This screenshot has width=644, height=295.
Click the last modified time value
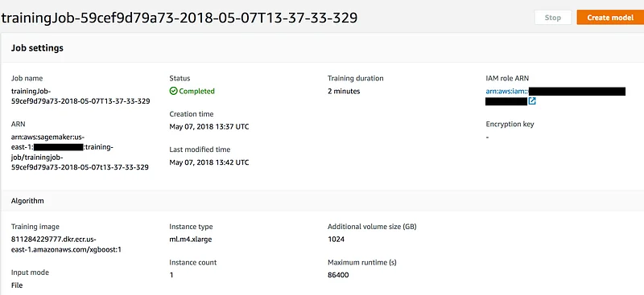209,162
